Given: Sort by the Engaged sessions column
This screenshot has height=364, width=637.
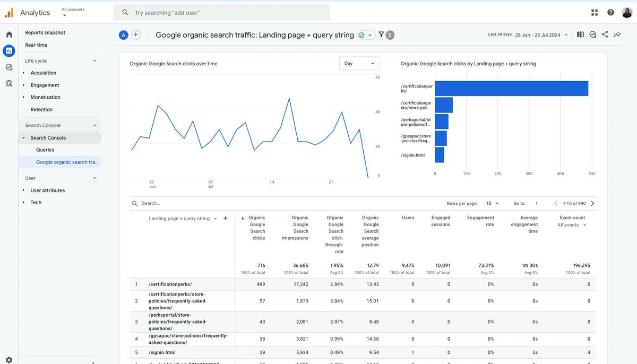Looking at the screenshot, I should point(441,221).
